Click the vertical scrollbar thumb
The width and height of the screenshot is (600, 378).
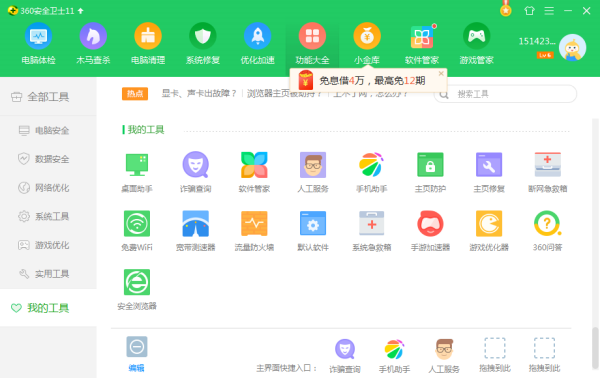pyautogui.click(x=595, y=348)
